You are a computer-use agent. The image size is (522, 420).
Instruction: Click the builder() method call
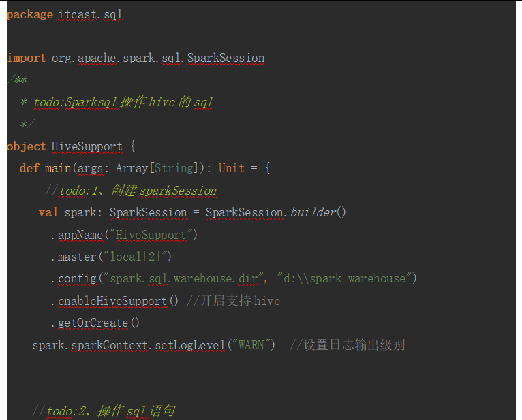click(318, 212)
